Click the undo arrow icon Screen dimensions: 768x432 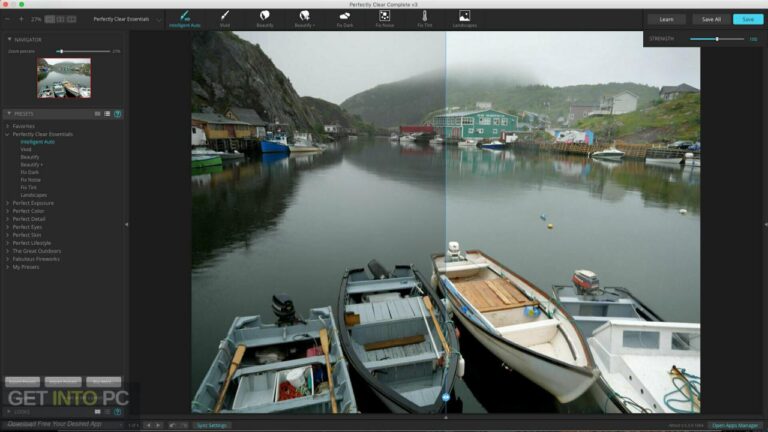[173, 425]
